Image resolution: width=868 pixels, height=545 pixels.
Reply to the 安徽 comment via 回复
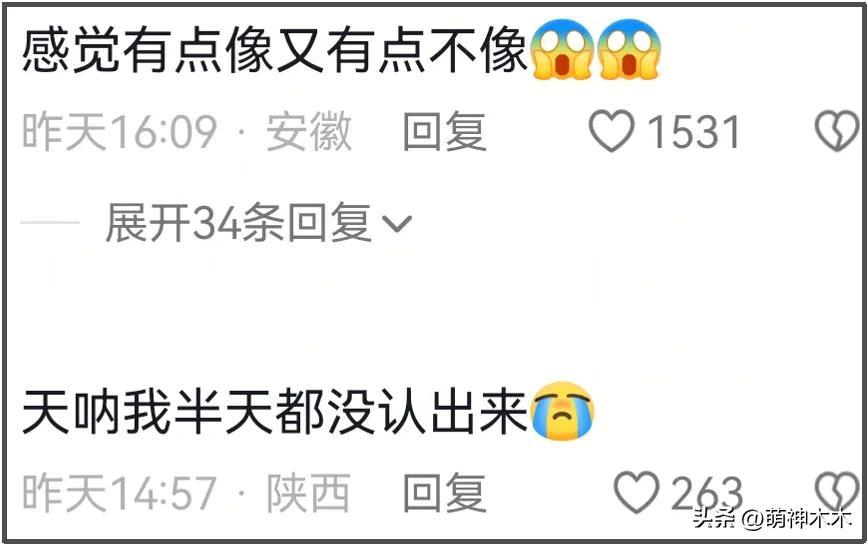445,131
